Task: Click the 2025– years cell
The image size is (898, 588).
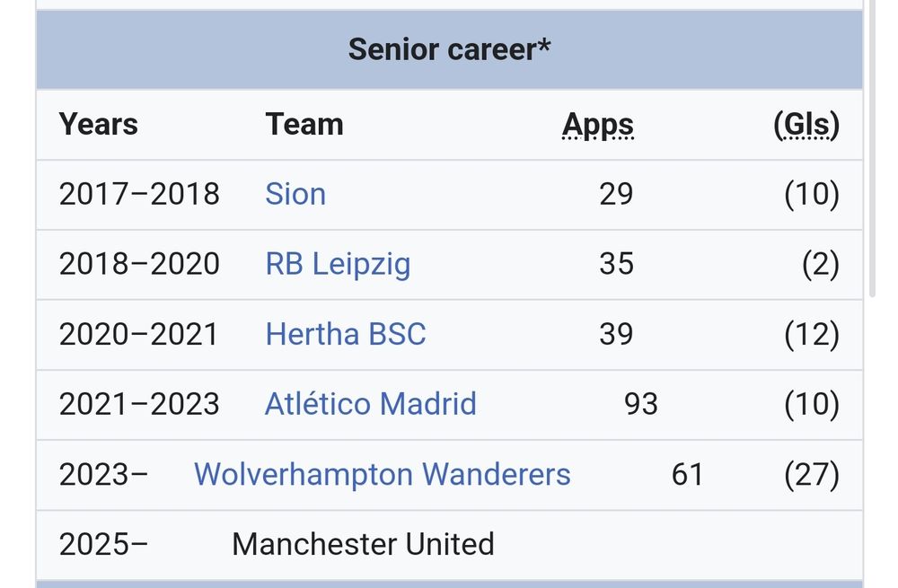Action: click(x=103, y=545)
